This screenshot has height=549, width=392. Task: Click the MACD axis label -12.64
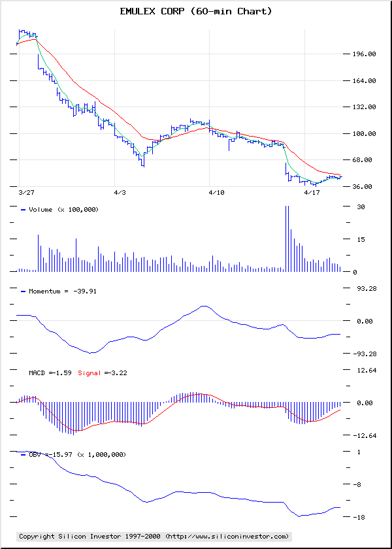pos(365,435)
